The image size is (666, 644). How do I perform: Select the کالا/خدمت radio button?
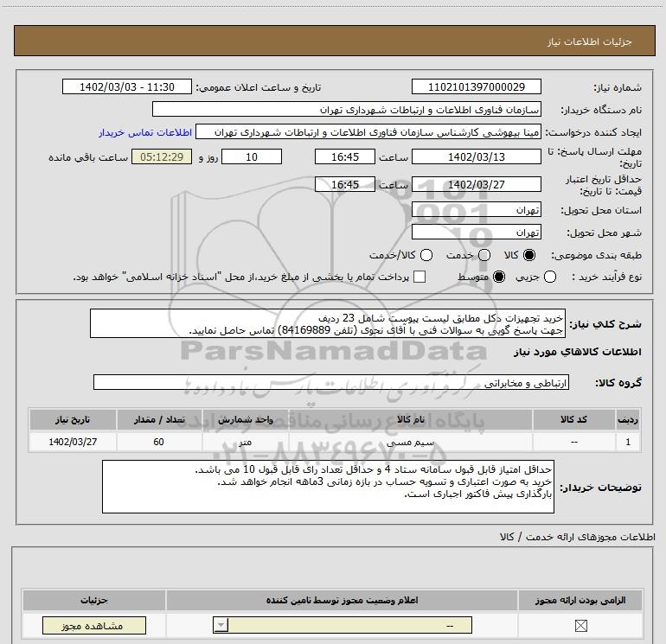pos(426,255)
